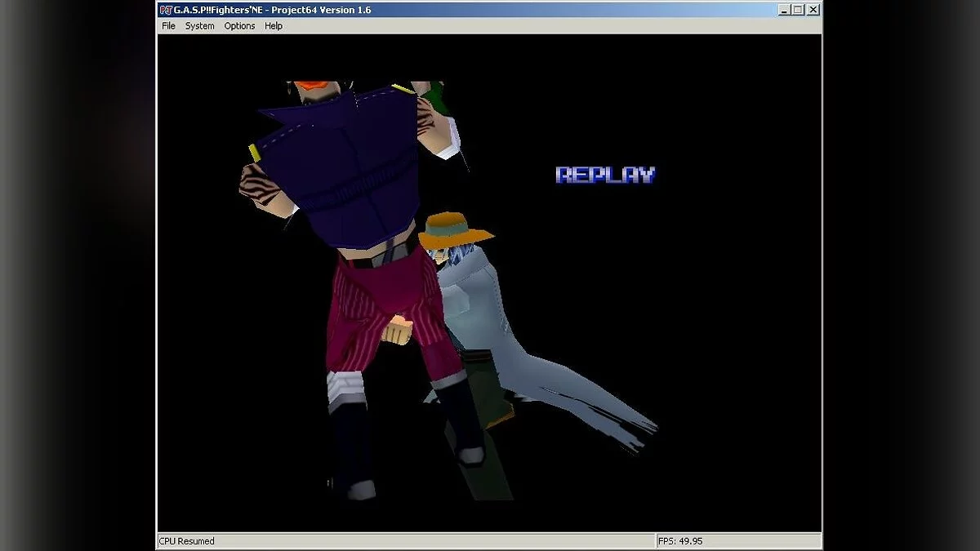Click the Project64 icon in the title bar

coord(166,10)
